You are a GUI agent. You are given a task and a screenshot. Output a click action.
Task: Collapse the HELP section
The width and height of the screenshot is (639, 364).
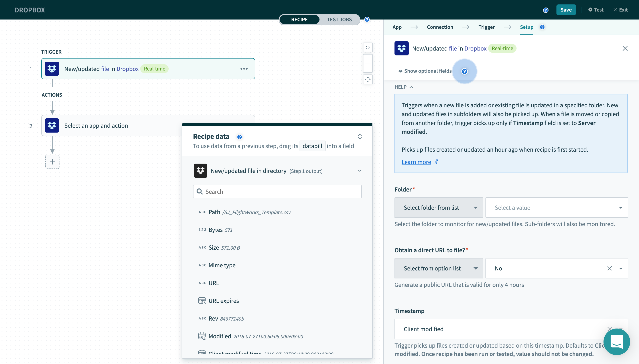click(x=404, y=87)
